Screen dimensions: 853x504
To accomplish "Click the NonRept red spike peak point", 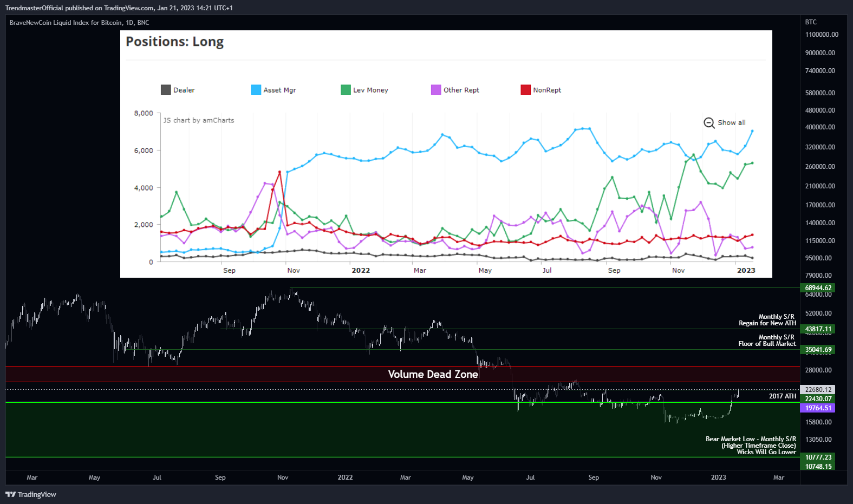I will pos(279,172).
